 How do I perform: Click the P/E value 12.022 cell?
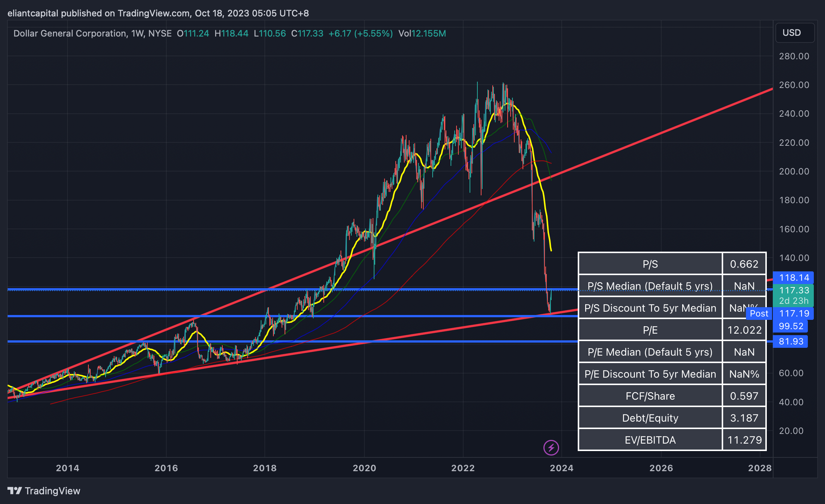pos(744,330)
